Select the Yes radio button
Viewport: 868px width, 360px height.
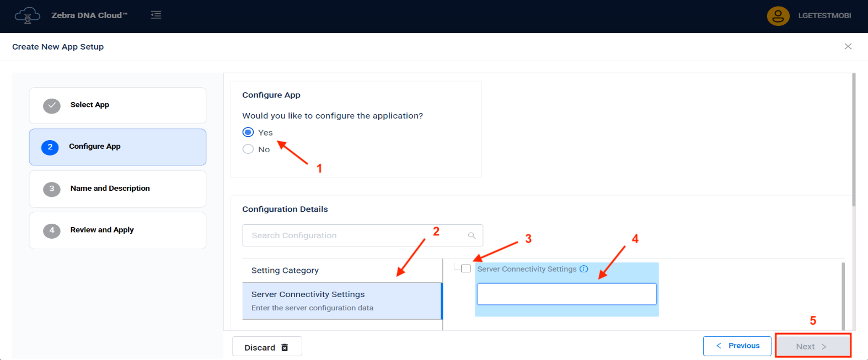click(248, 132)
